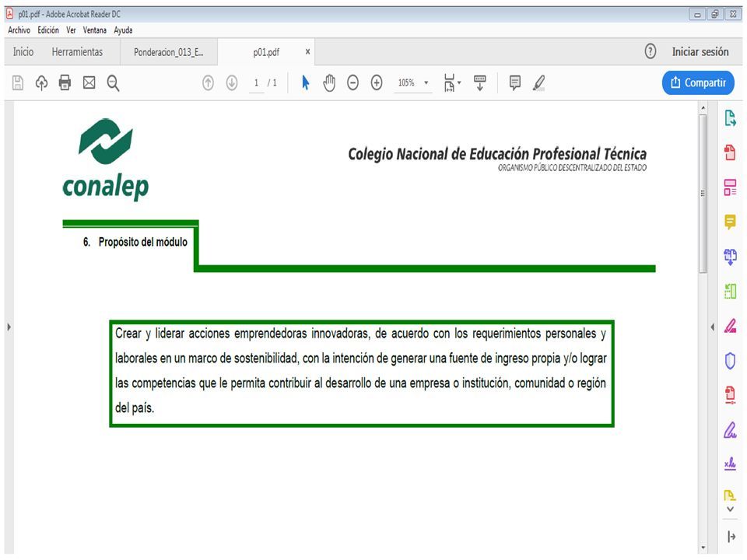The image size is (747, 560).
Task: Open the Ver menu
Action: pyautogui.click(x=71, y=30)
